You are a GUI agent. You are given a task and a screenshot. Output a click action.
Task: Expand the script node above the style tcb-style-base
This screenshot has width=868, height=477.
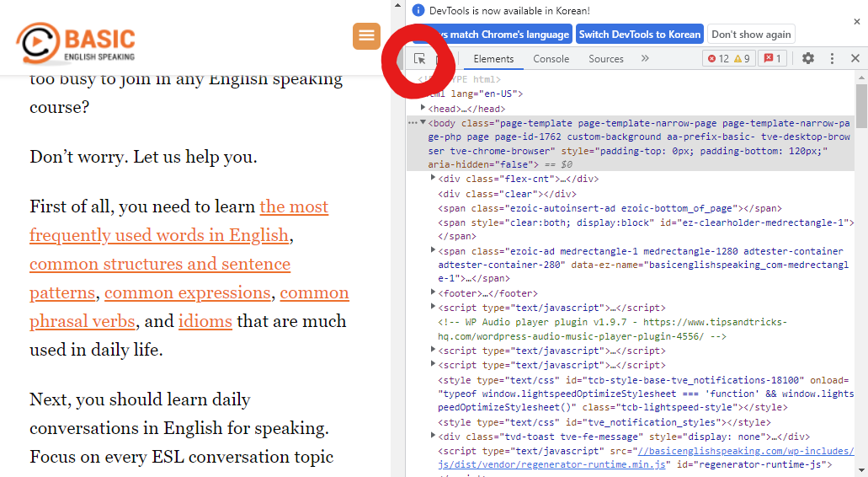(x=433, y=364)
